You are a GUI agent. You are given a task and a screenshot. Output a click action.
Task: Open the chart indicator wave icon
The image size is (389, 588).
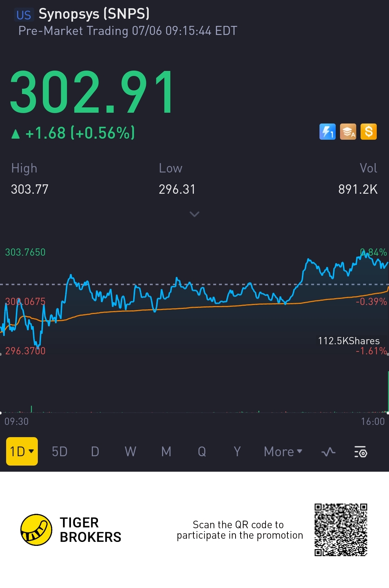pyautogui.click(x=328, y=452)
